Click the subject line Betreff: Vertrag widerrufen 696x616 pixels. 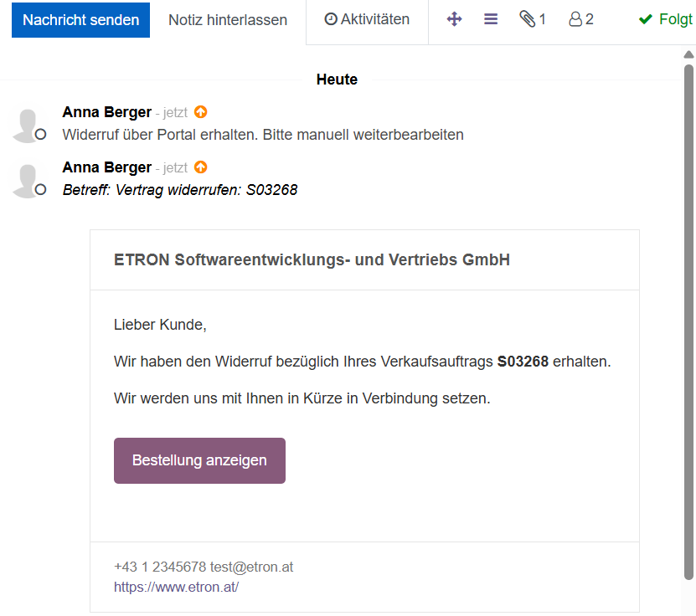pyautogui.click(x=180, y=190)
